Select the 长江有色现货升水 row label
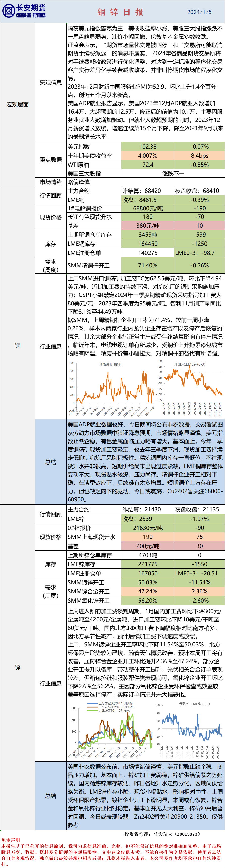 (94, 217)
